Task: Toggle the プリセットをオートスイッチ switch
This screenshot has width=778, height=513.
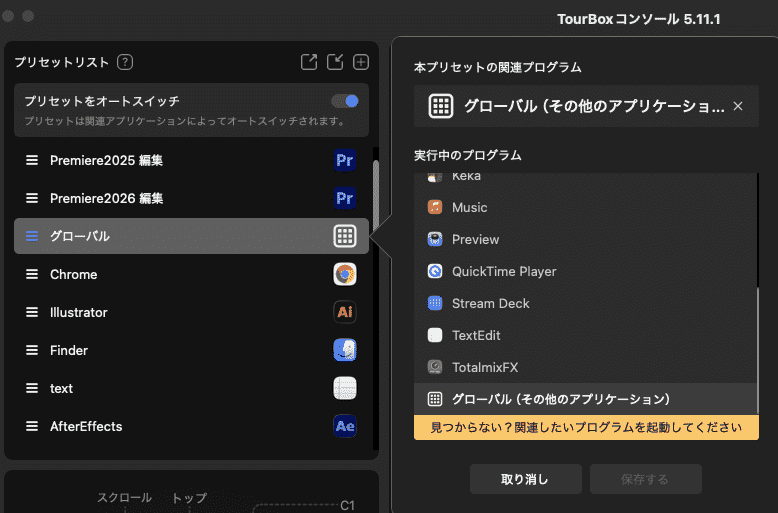Action: [345, 101]
